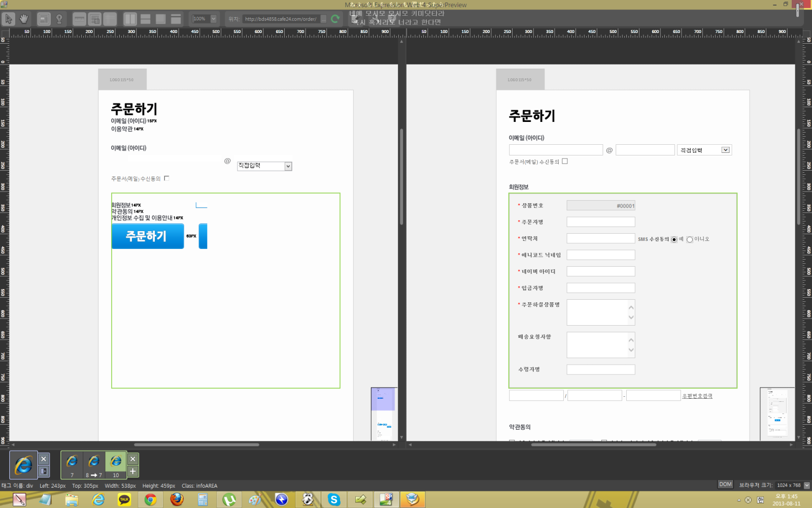This screenshot has height=508, width=812.
Task: Add a comparison browser with plus icon
Action: pyautogui.click(x=132, y=471)
